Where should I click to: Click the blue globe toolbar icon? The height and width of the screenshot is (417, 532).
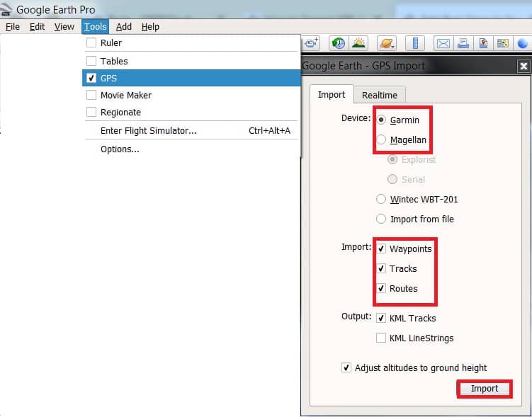(x=523, y=43)
